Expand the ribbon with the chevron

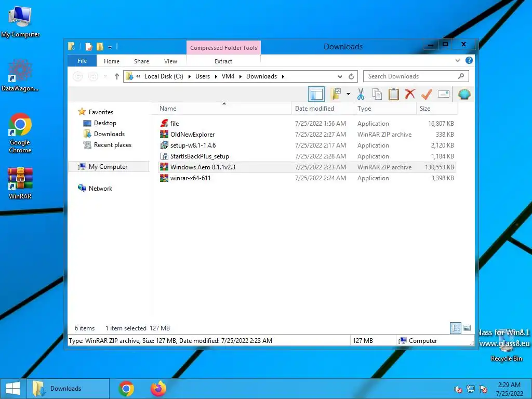[457, 60]
